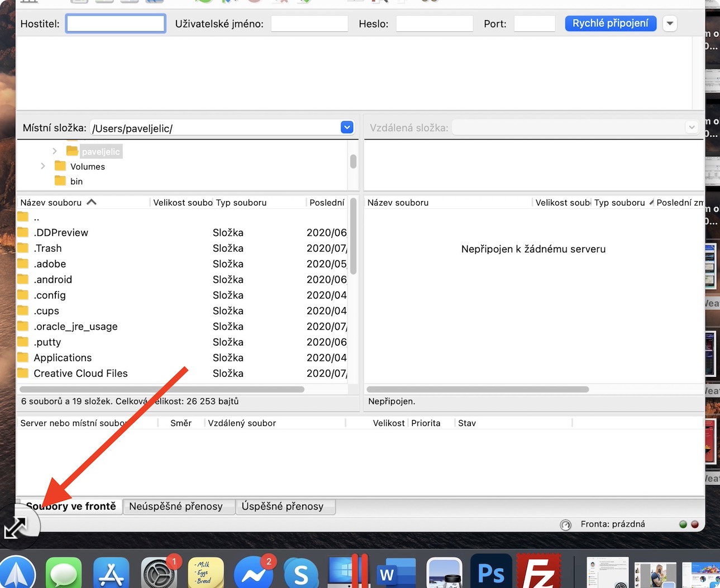Click the local file list horizontal scrollbar
720x588 pixels.
pyautogui.click(x=162, y=389)
